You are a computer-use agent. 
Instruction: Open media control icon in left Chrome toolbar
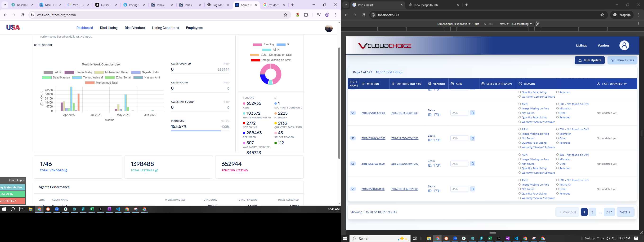318,15
